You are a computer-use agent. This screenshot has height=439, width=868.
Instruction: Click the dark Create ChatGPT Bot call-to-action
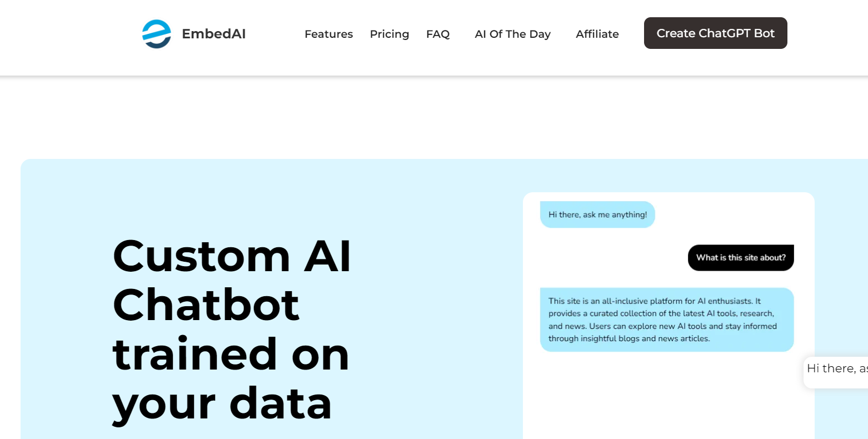point(715,33)
